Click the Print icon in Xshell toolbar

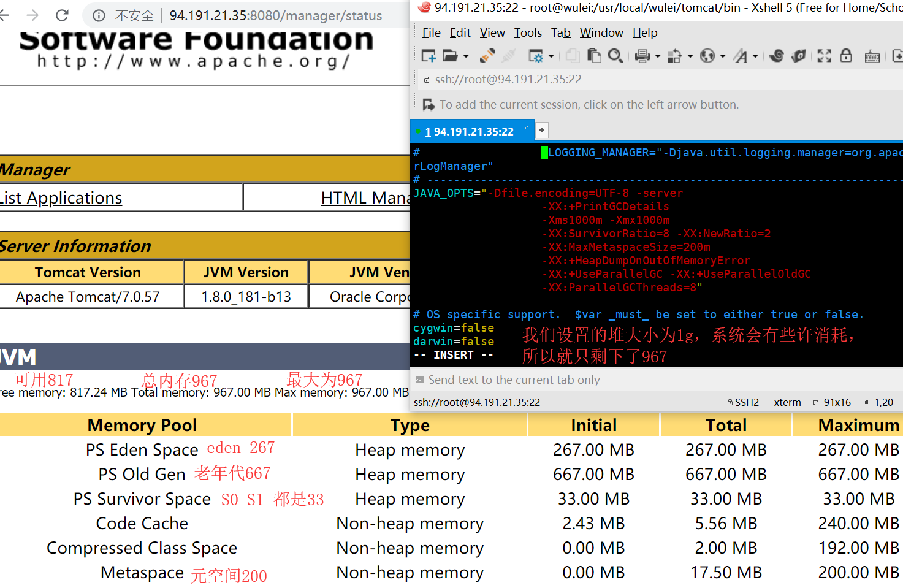[642, 56]
